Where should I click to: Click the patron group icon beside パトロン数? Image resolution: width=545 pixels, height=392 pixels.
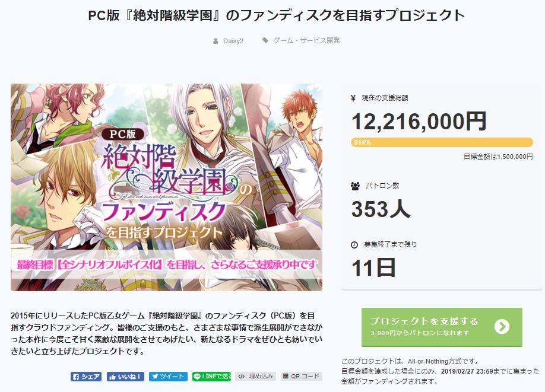tap(355, 186)
